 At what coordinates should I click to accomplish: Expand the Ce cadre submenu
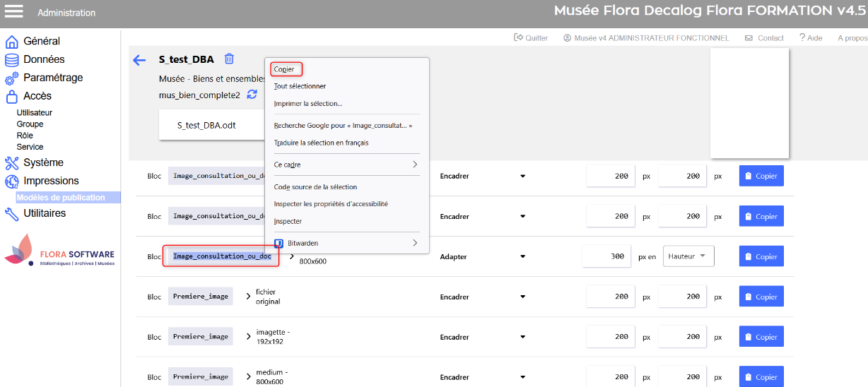pos(346,165)
